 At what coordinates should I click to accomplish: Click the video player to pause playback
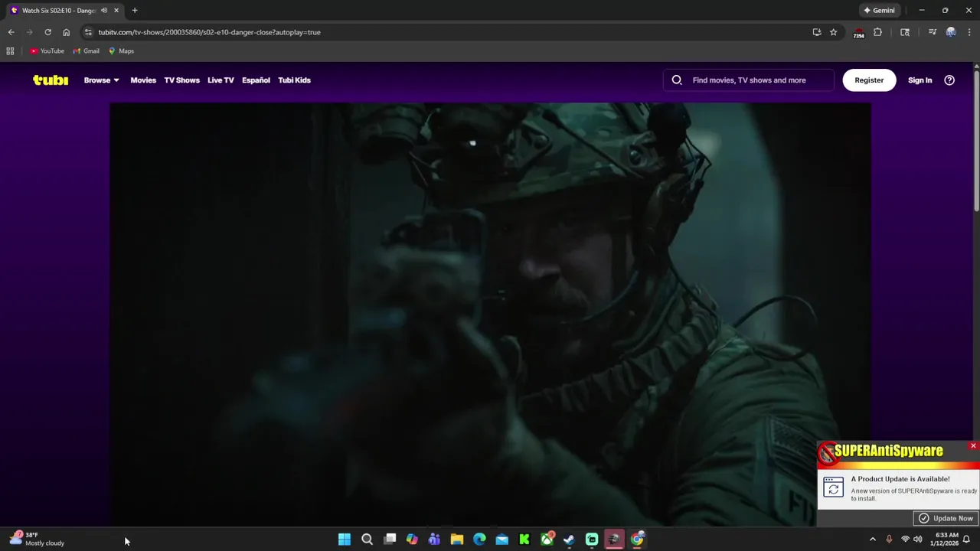490,314
